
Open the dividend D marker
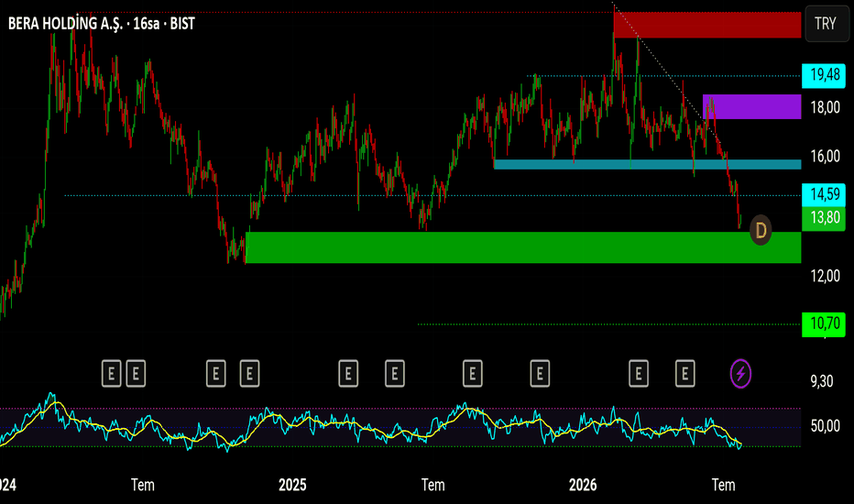click(761, 231)
